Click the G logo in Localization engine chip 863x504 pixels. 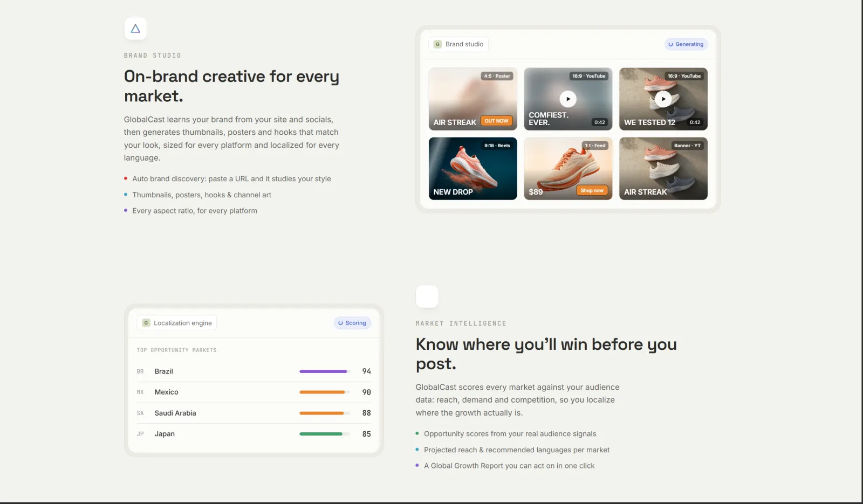[x=146, y=323]
